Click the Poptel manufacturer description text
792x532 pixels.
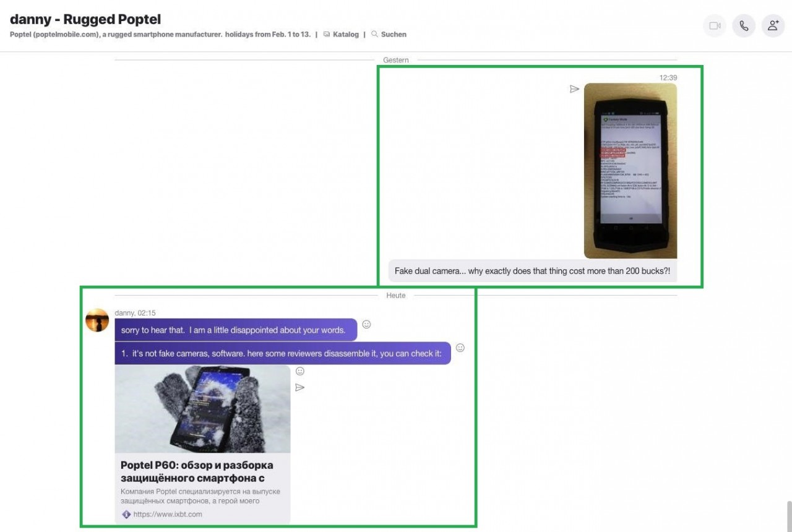[x=160, y=35]
